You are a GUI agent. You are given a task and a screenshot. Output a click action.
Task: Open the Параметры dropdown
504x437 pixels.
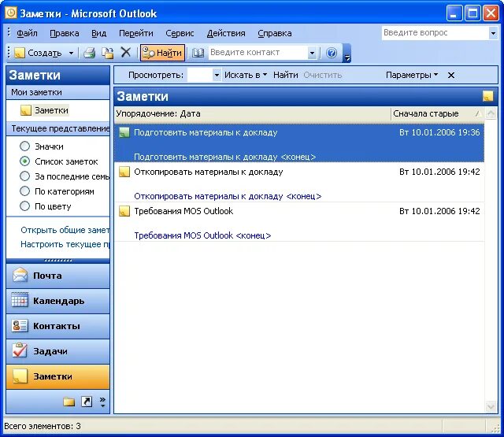point(412,75)
